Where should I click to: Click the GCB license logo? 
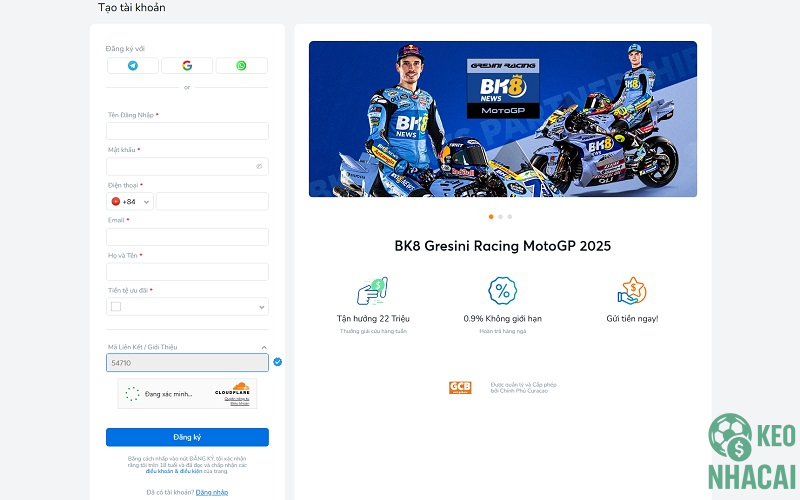[x=460, y=387]
